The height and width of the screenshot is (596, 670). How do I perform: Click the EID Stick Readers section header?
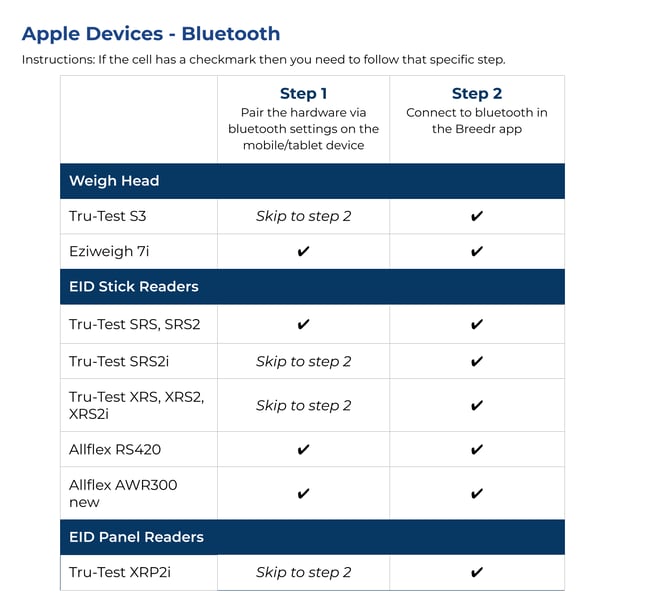pos(134,287)
